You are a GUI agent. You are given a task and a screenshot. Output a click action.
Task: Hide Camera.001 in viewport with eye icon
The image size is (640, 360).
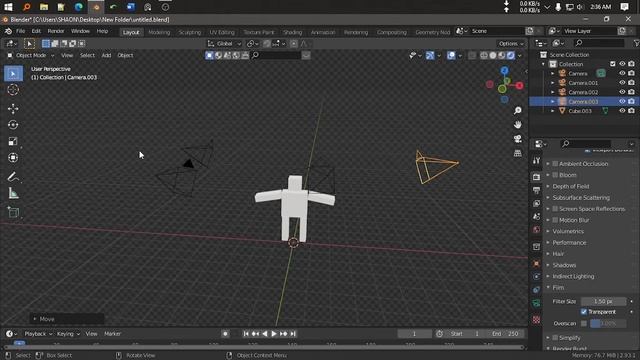pyautogui.click(x=622, y=83)
